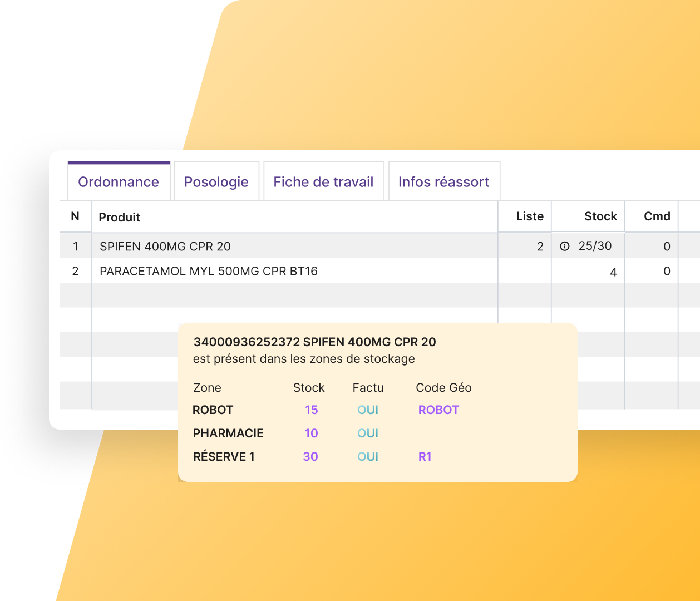Screen dimensions: 700x601
Task: Open the Posologie tab
Action: 216,182
